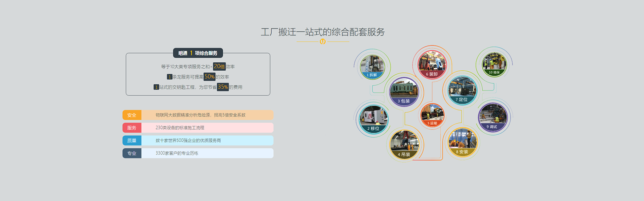The height and width of the screenshot is (201, 644).
Task: Click the 4 吊装 circle image
Action: (x=404, y=145)
